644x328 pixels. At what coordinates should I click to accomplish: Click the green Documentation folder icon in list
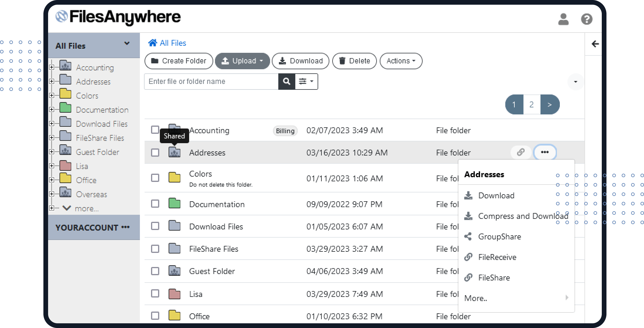(x=174, y=204)
